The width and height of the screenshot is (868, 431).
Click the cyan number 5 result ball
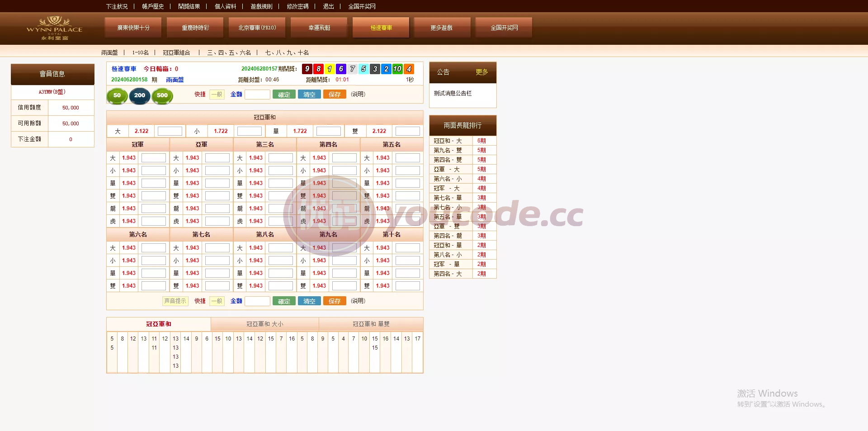363,69
